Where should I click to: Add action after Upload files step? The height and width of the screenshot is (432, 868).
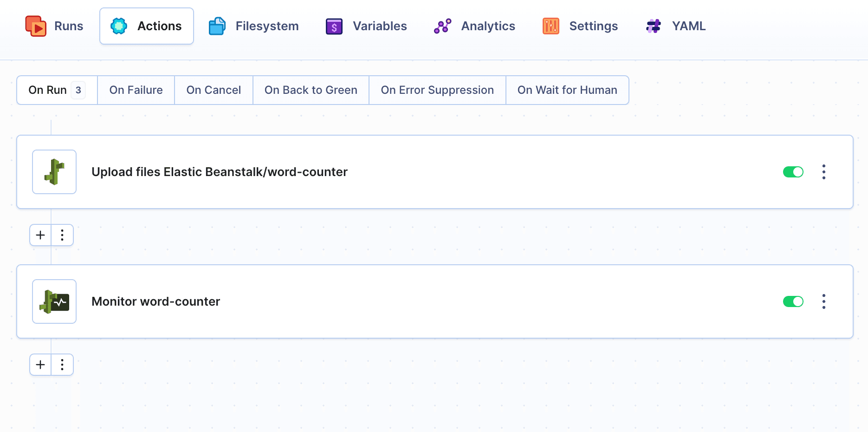(x=40, y=235)
